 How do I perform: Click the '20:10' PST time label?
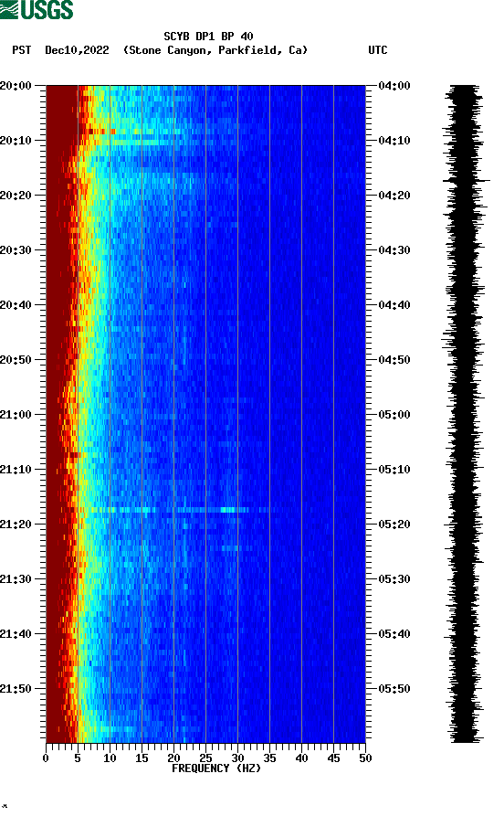(16, 141)
